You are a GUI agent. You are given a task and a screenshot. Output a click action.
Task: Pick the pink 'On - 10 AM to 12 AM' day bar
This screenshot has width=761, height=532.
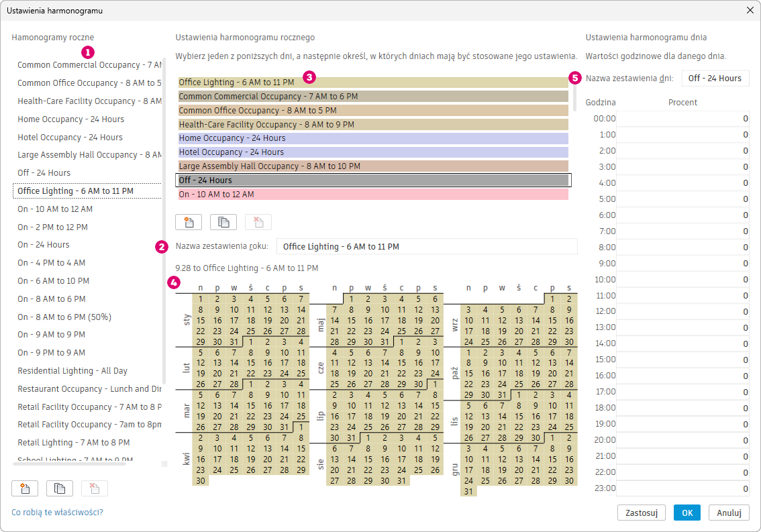coord(373,194)
